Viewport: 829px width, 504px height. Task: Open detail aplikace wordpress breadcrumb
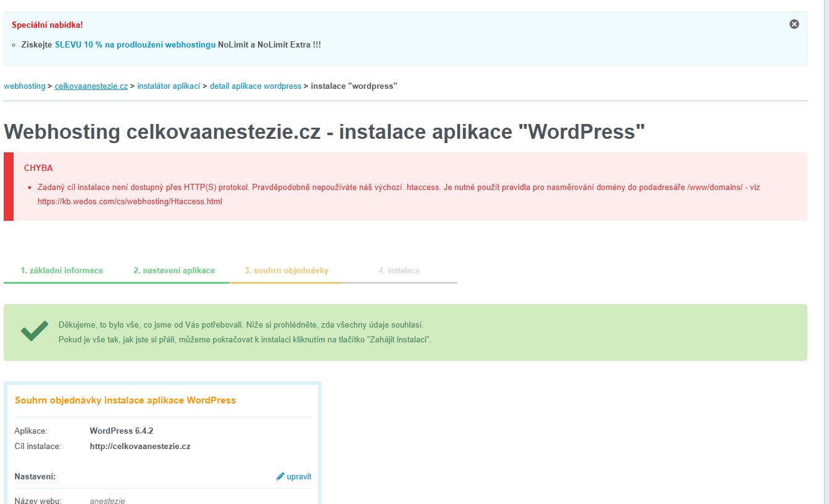(255, 86)
